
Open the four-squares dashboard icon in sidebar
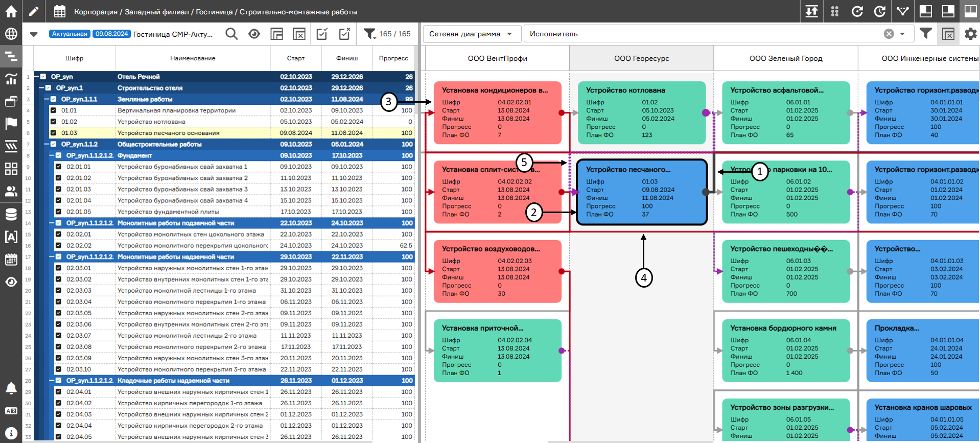pyautogui.click(x=11, y=169)
